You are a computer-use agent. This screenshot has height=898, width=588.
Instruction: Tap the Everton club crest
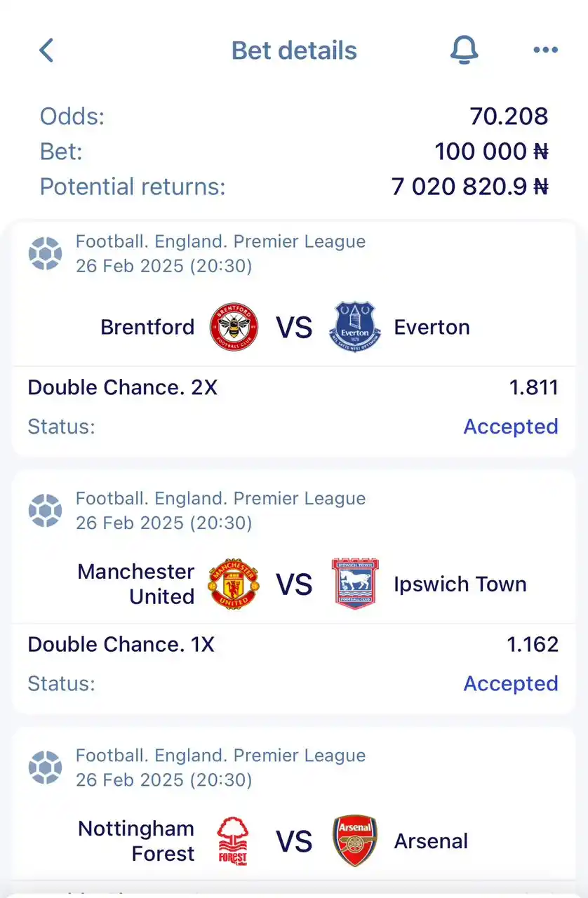(354, 327)
